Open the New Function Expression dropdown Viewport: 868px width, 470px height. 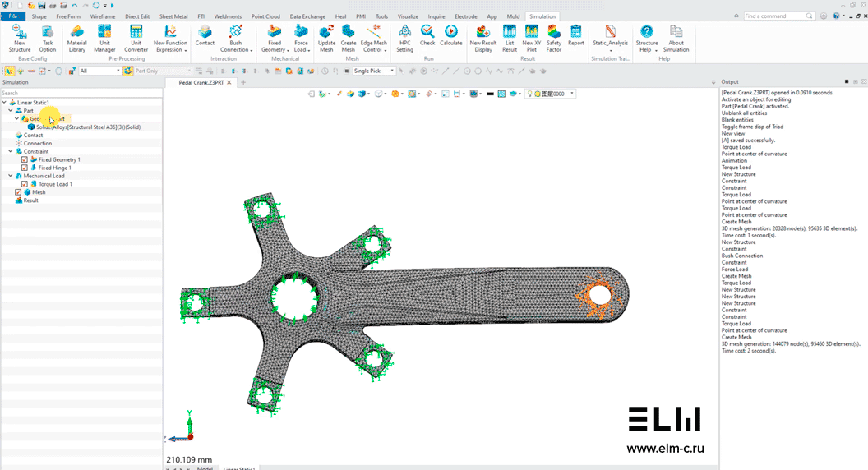pyautogui.click(x=170, y=39)
